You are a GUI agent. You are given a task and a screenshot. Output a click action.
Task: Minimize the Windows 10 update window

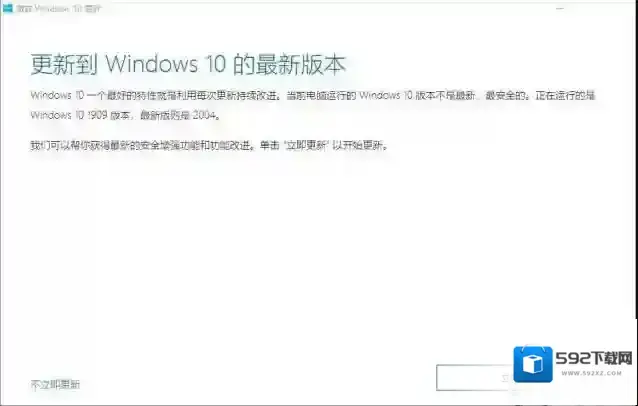(560, 9)
